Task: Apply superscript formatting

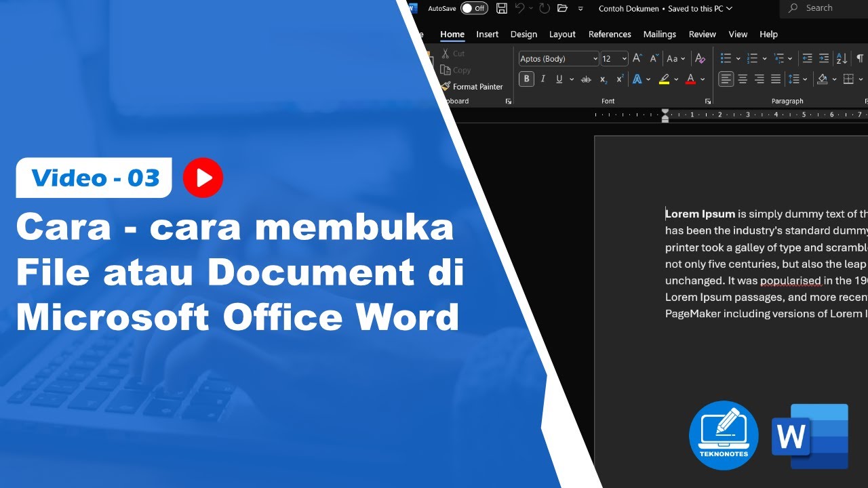Action: [x=619, y=79]
